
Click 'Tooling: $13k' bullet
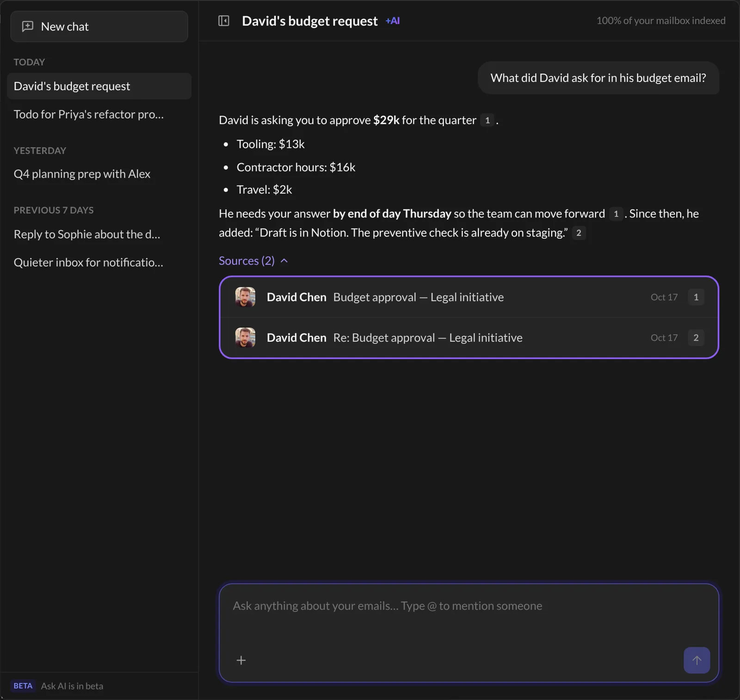(x=271, y=144)
